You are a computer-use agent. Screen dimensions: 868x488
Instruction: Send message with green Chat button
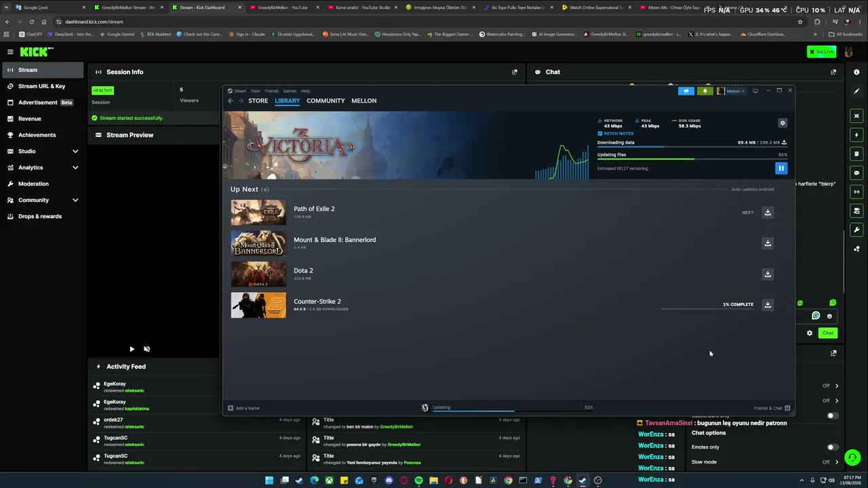tap(828, 333)
